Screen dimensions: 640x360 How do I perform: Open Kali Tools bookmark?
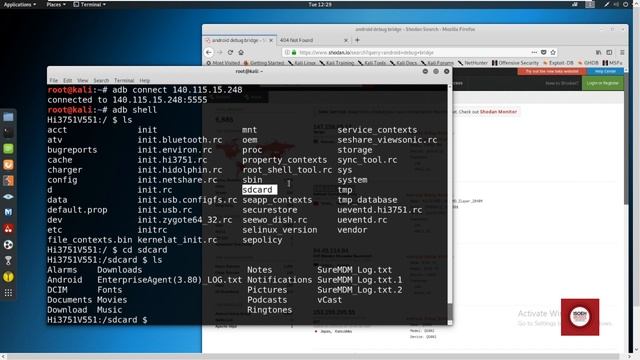click(x=372, y=63)
